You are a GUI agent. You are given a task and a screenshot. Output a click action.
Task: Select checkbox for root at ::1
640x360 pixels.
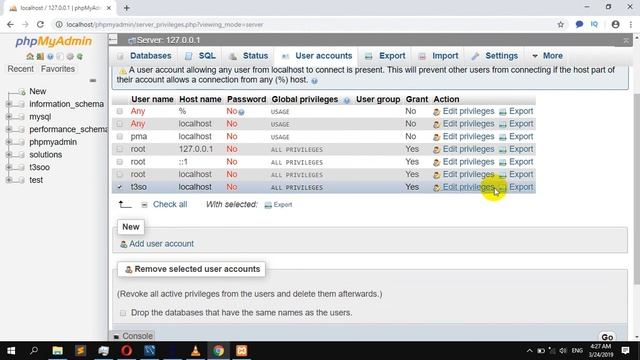pyautogui.click(x=120, y=162)
